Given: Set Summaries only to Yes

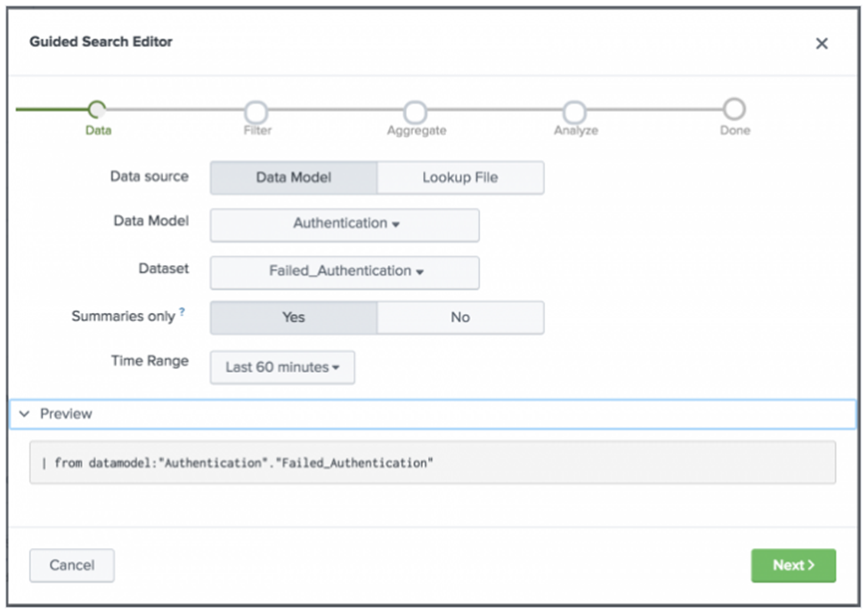Looking at the screenshot, I should tap(293, 318).
